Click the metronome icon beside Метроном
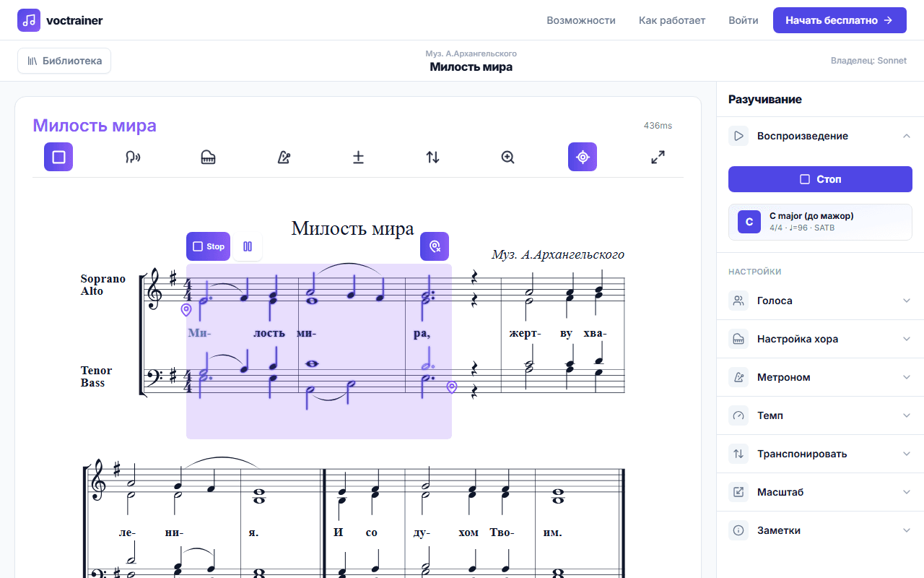Viewport: 924px width, 578px height. pyautogui.click(x=738, y=377)
